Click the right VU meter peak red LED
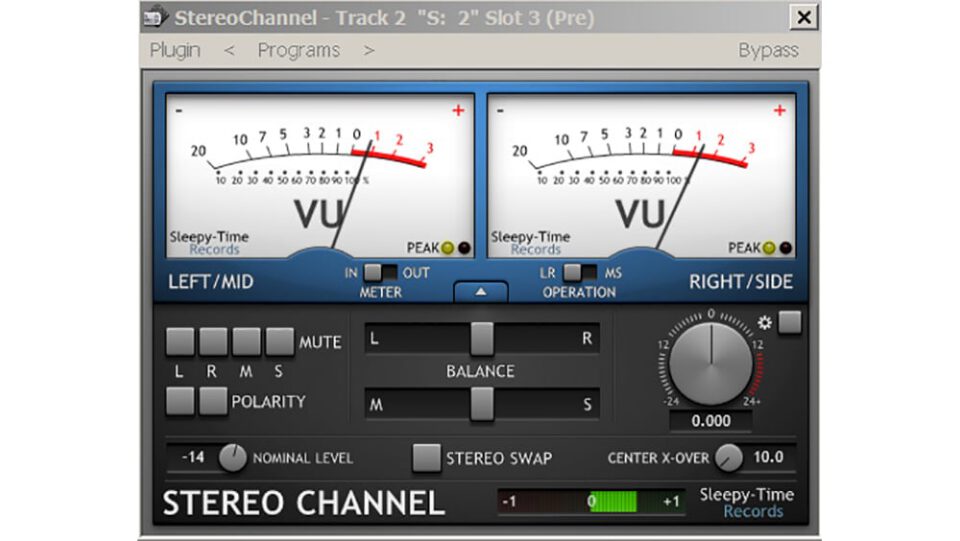The width and height of the screenshot is (960, 541). click(786, 248)
